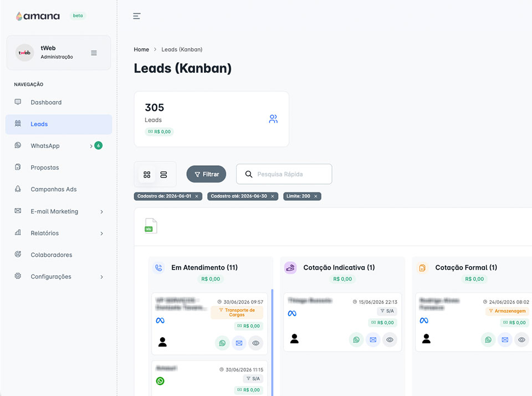Click the Em Atendimento column scrollbar
The image size is (532, 396).
click(x=272, y=342)
